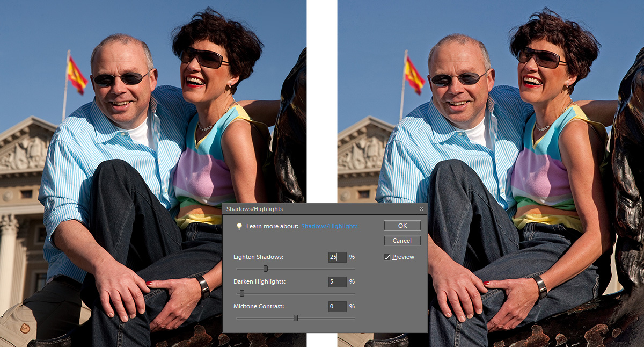This screenshot has height=347, width=644.
Task: Click the Midtone Contrast percentage field
Action: pos(337,307)
